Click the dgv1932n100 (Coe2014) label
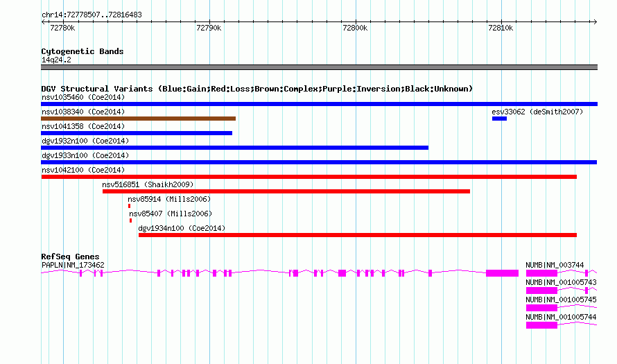This screenshot has width=617, height=364. (85, 141)
